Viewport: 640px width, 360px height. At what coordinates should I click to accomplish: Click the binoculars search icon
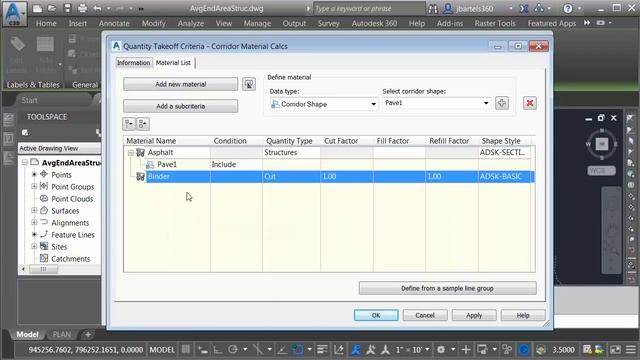point(433,8)
